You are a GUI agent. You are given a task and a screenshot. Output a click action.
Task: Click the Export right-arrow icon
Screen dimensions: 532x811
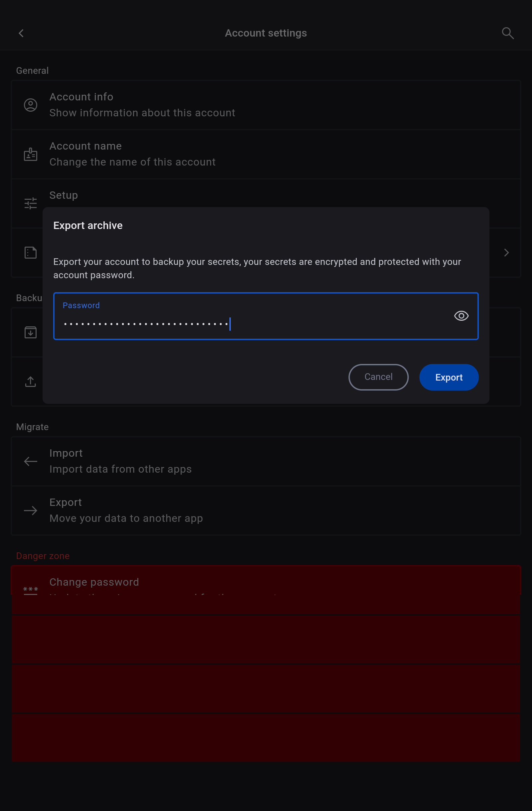(31, 511)
